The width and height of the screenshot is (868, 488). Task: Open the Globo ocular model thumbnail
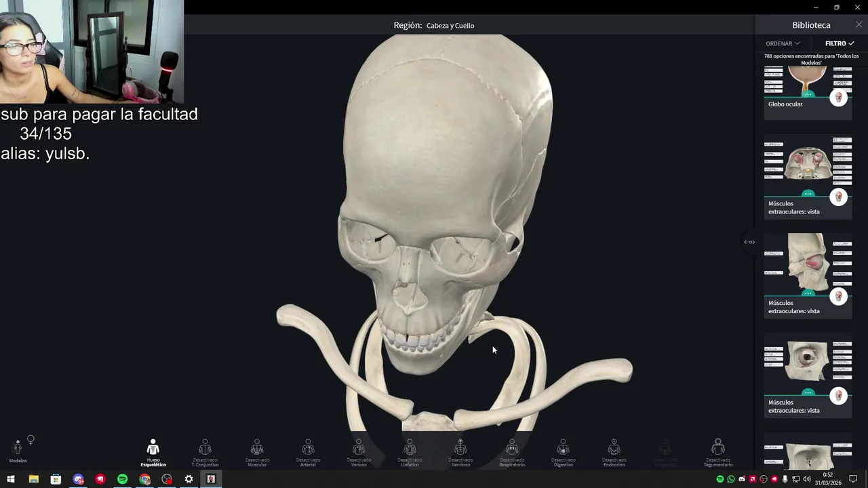pyautogui.click(x=808, y=81)
